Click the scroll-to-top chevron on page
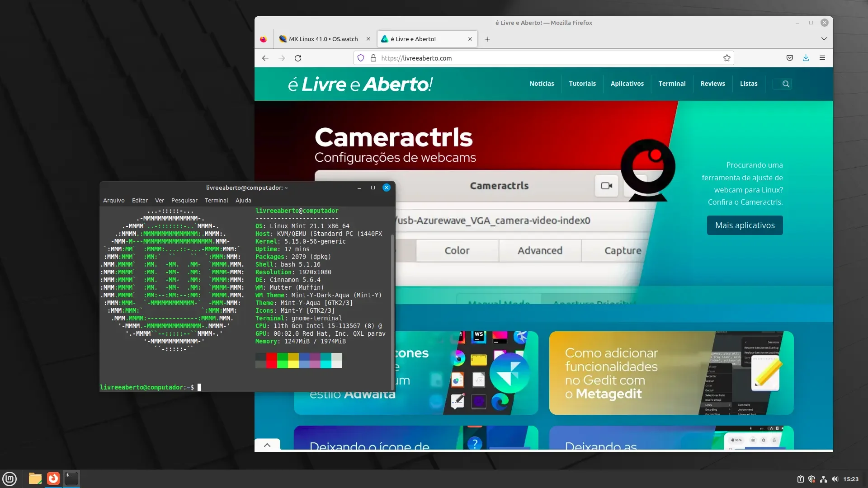Viewport: 868px width, 488px height. click(x=267, y=445)
